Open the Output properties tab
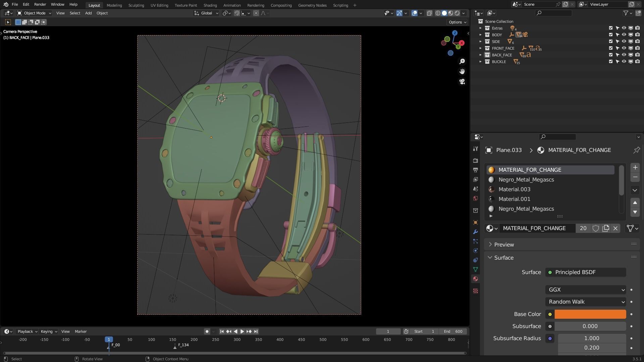644x362 pixels. coord(475,170)
